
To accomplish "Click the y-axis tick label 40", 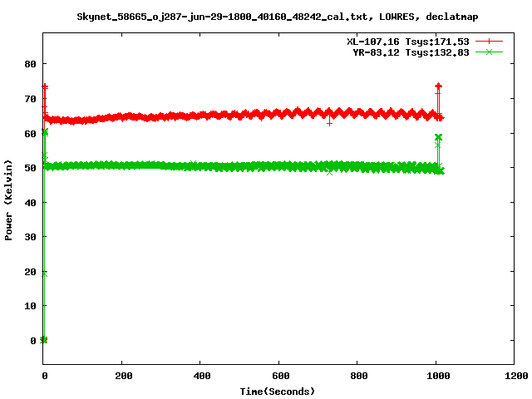I will click(30, 203).
